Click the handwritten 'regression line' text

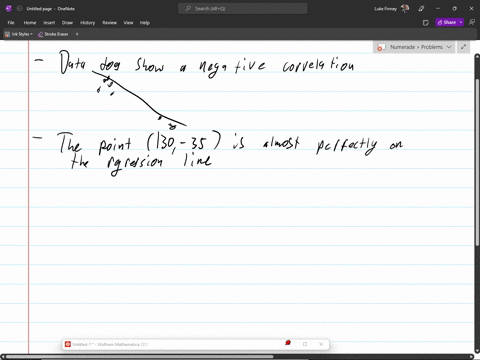tap(159, 163)
